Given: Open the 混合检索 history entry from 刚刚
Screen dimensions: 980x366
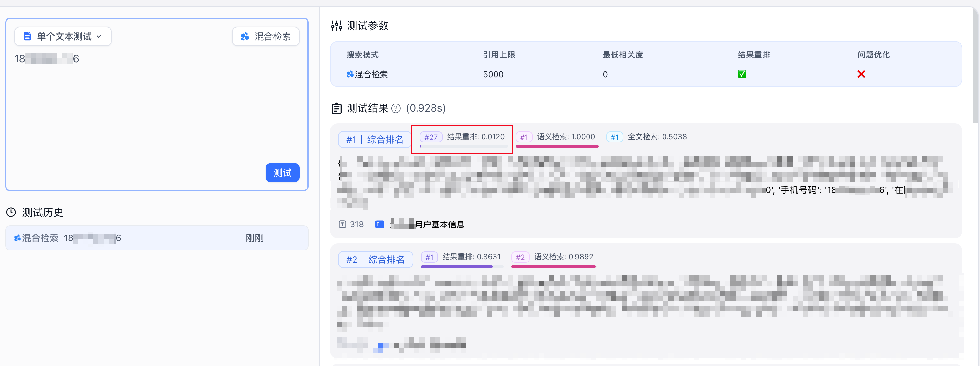Looking at the screenshot, I should click(x=157, y=238).
